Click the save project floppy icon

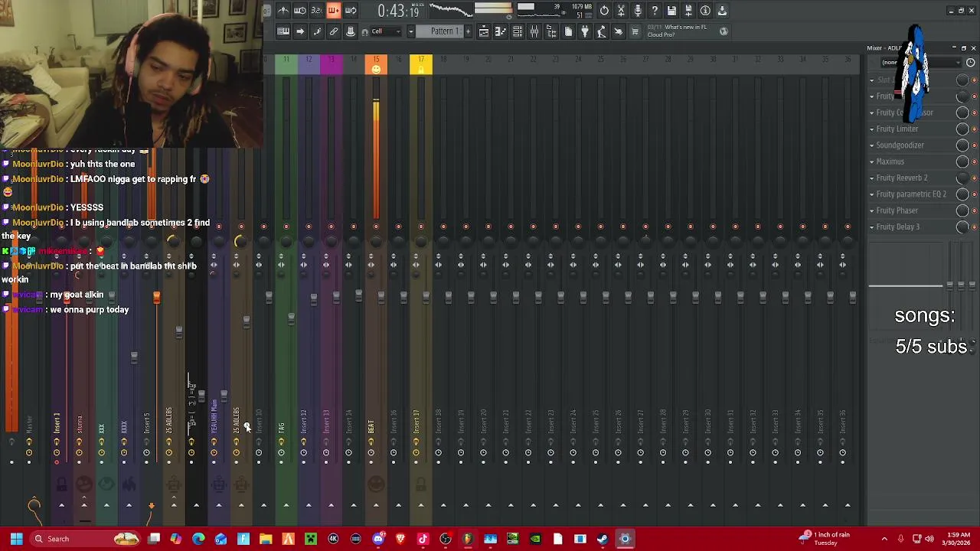pos(671,11)
